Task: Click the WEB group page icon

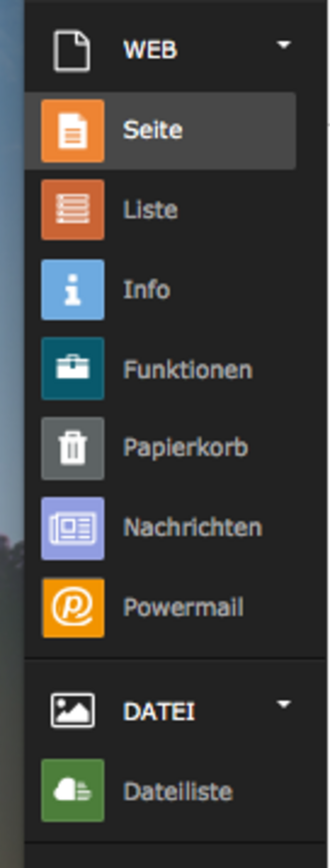Action: [72, 51]
